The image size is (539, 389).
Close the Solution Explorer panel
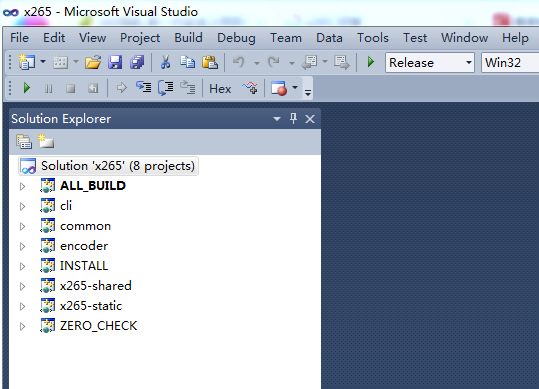310,119
